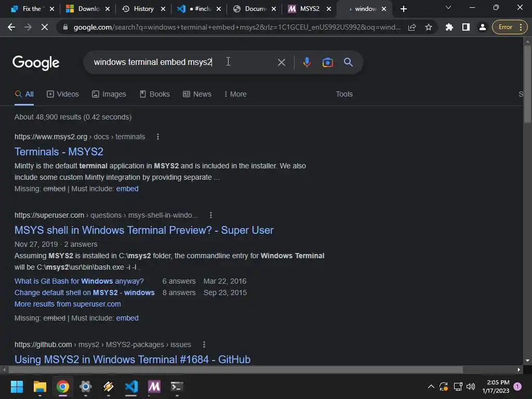Open options for github.com result

204,344
